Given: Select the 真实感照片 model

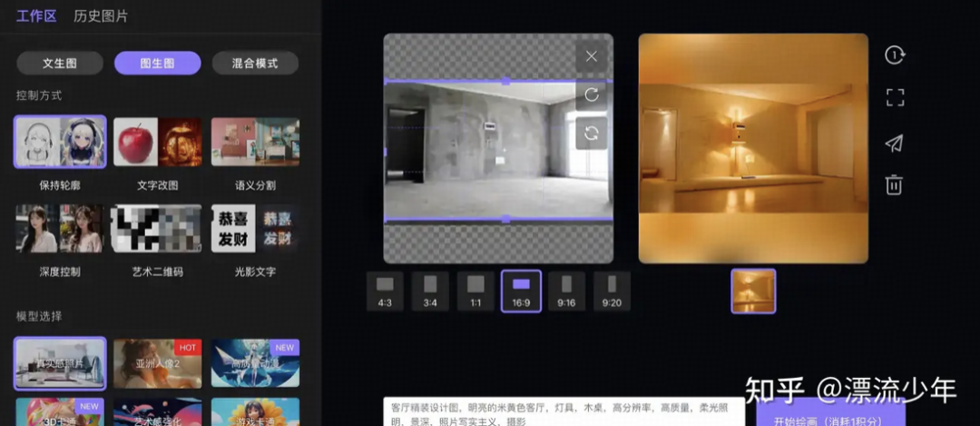Looking at the screenshot, I should (60, 363).
